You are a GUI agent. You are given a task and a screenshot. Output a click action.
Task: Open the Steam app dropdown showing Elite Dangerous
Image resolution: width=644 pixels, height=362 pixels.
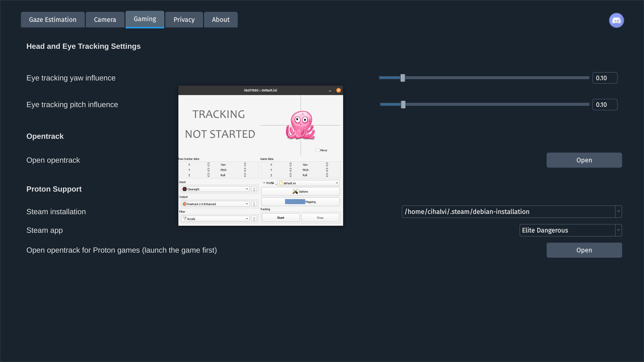click(618, 230)
